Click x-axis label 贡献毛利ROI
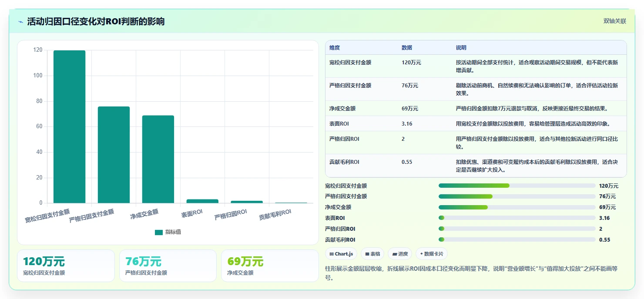Viewport: 644px width, 299px height. click(x=275, y=214)
